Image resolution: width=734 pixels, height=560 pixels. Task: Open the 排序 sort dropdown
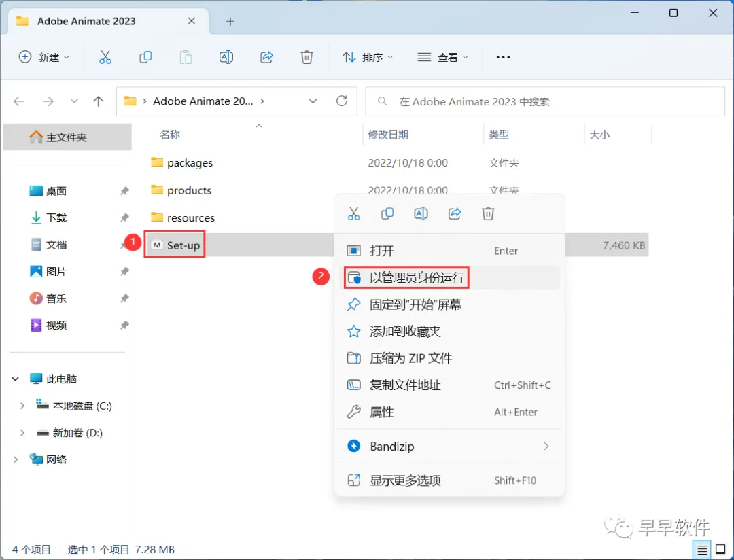[x=367, y=57]
